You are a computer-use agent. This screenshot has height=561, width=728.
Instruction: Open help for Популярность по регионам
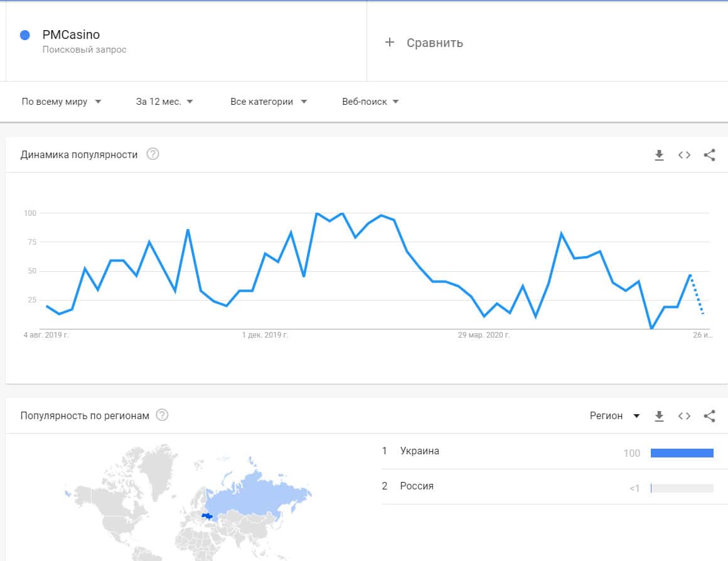point(162,415)
